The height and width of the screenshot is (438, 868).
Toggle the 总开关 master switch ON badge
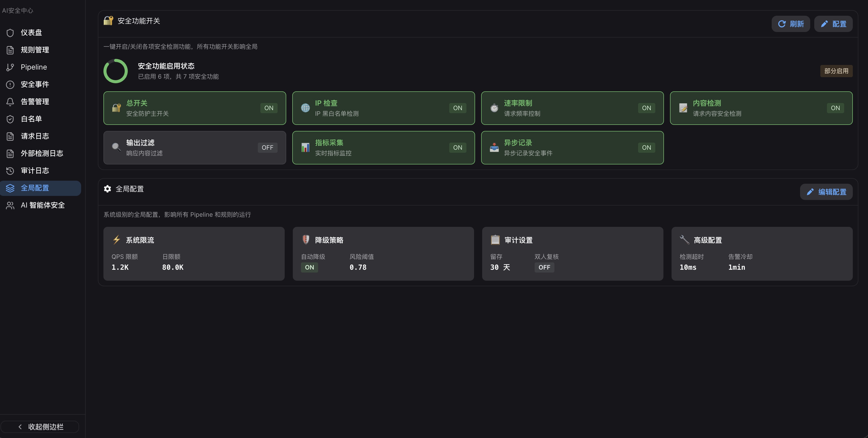click(268, 108)
